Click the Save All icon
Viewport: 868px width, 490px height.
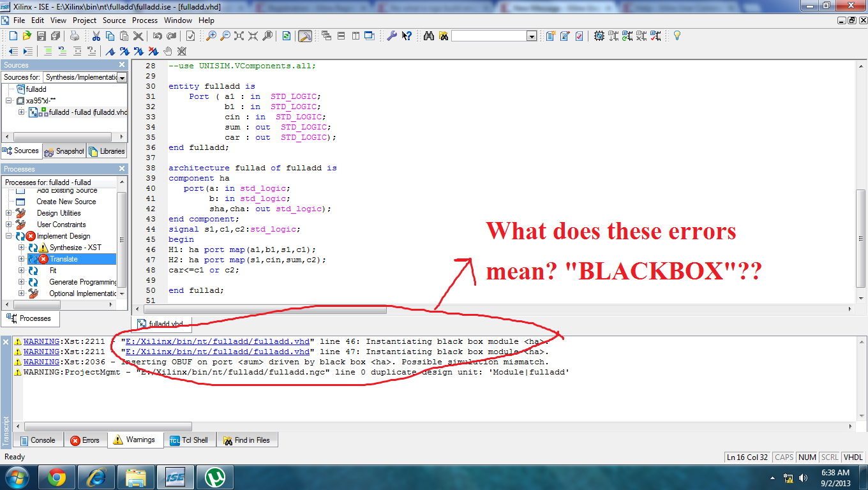[x=56, y=36]
